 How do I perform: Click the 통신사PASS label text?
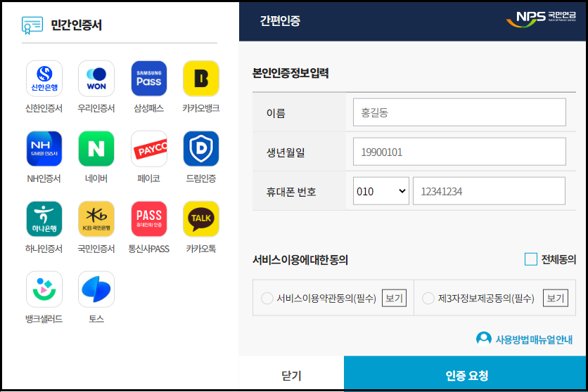pos(149,249)
